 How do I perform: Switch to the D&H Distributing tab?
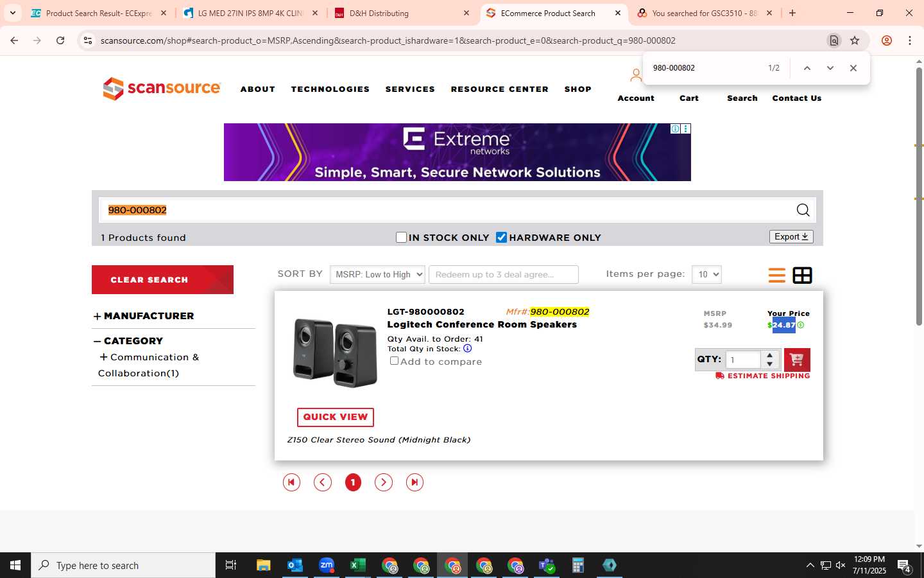402,13
